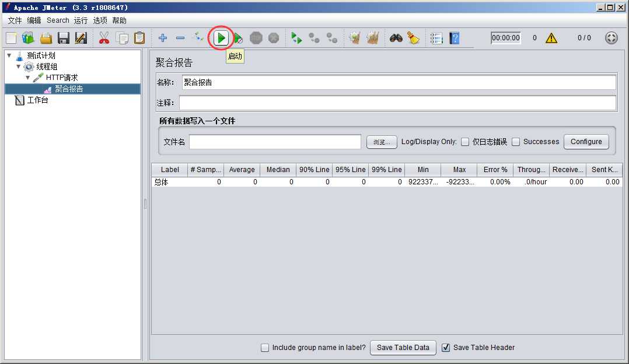Click the Clear results broom icon
Viewport: 629px width, 364px height.
(x=355, y=38)
